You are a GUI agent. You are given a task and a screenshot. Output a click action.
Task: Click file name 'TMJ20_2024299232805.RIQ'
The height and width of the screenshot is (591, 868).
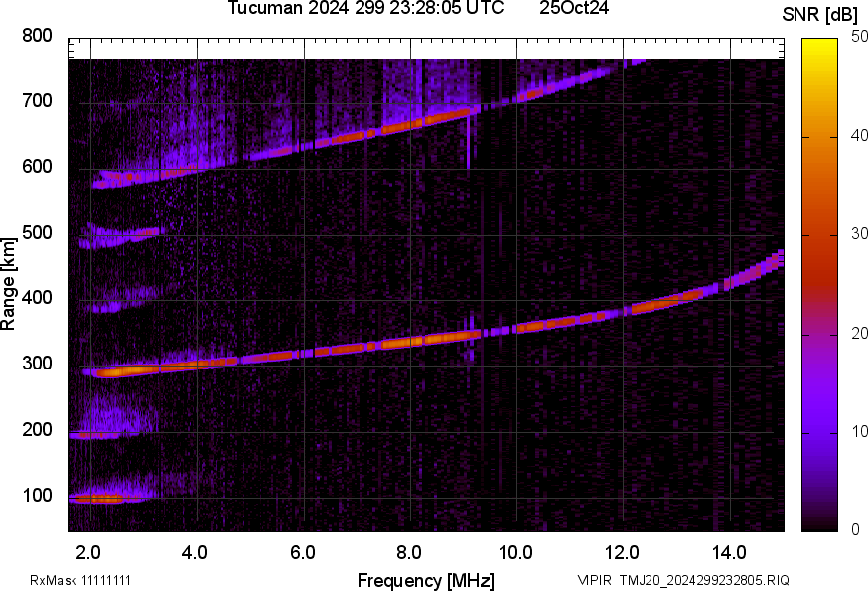(704, 580)
